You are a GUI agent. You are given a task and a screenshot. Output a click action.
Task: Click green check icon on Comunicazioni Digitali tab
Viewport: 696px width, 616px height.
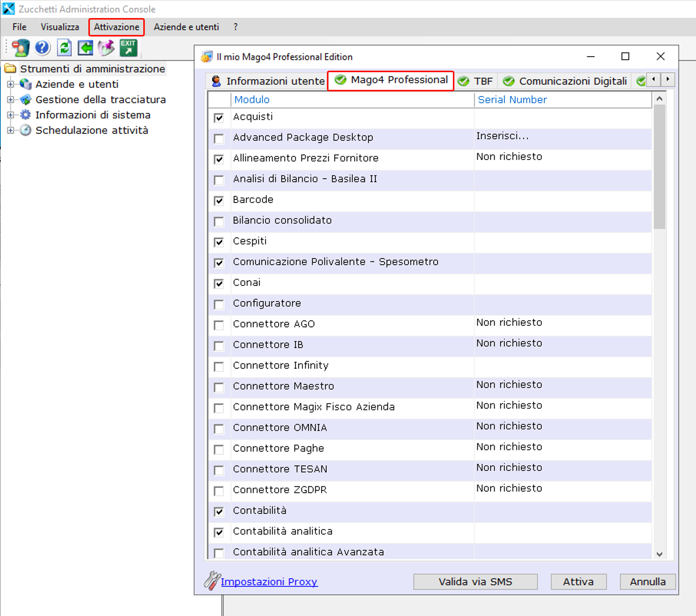click(509, 81)
